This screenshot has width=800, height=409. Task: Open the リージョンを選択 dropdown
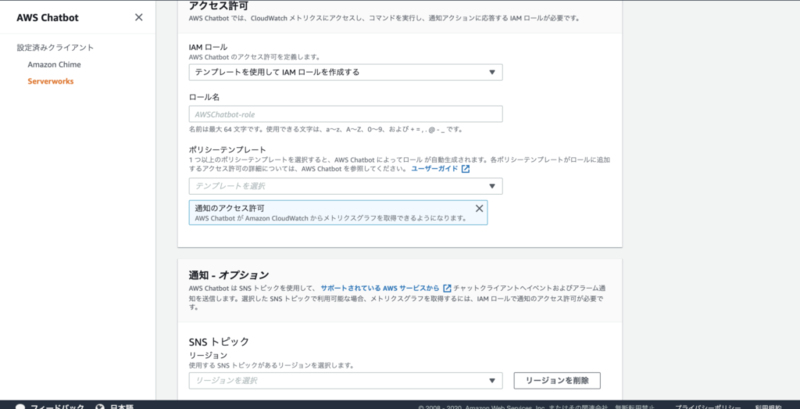[345, 380]
